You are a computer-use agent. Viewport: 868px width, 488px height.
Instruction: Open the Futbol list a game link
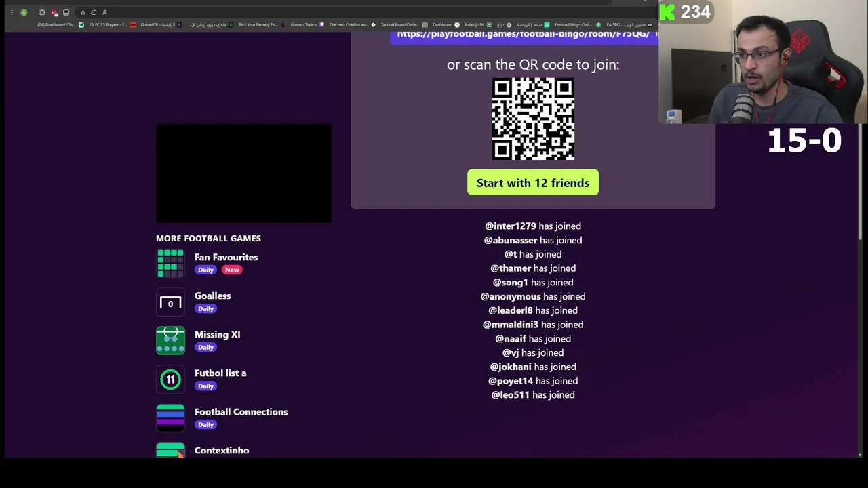coord(220,373)
